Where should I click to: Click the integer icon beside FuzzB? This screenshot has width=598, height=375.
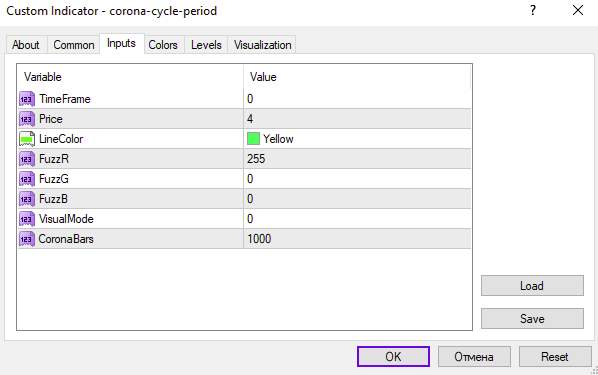tap(27, 199)
